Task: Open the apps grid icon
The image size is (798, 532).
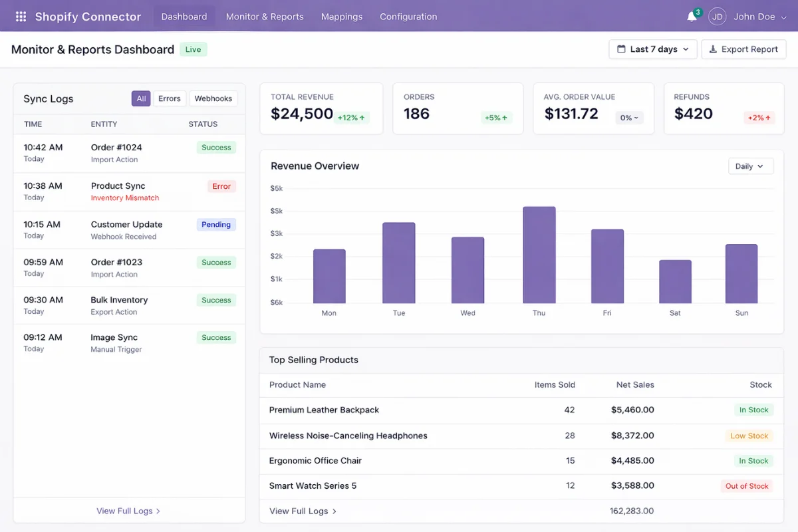Action: coord(21,16)
